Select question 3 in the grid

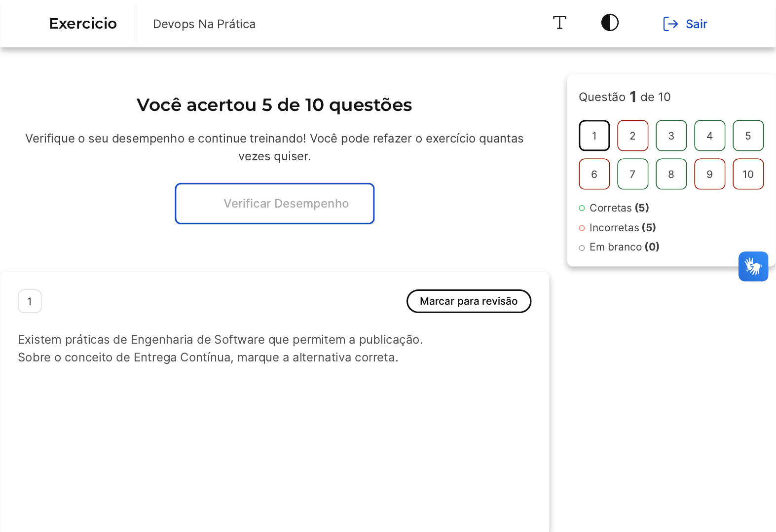point(671,136)
